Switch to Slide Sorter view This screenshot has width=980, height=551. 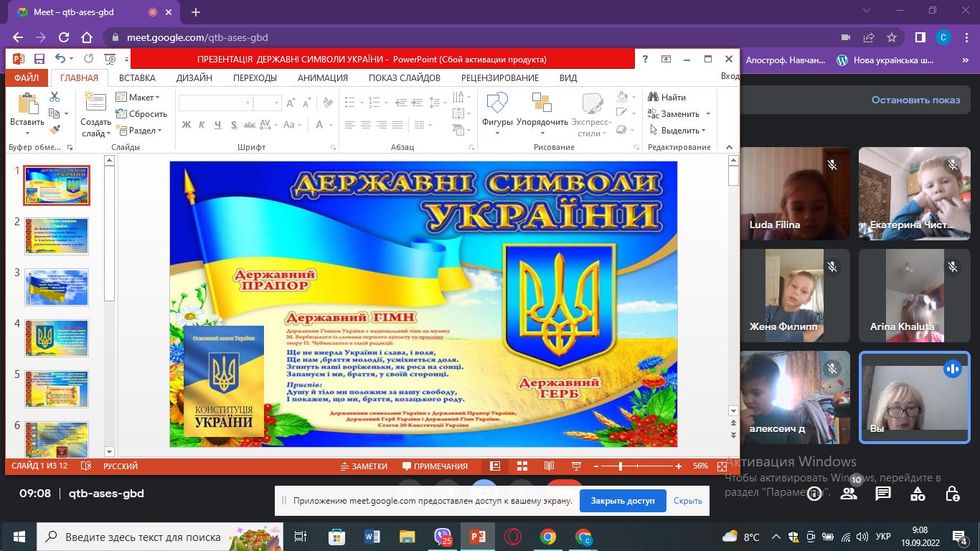[x=522, y=466]
